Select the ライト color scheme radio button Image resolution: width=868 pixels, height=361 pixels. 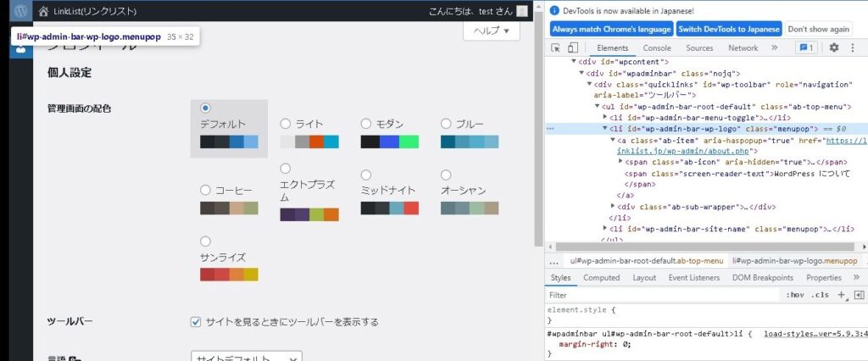(285, 124)
